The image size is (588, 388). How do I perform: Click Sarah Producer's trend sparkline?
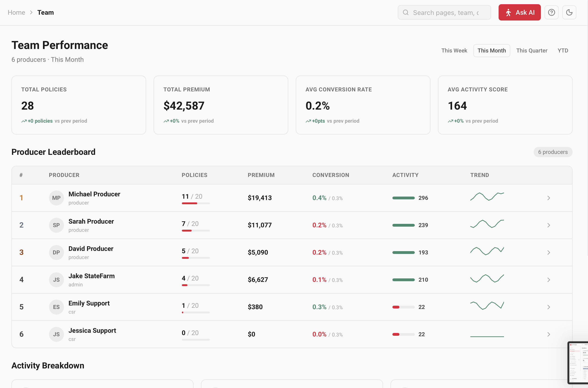coord(487,224)
